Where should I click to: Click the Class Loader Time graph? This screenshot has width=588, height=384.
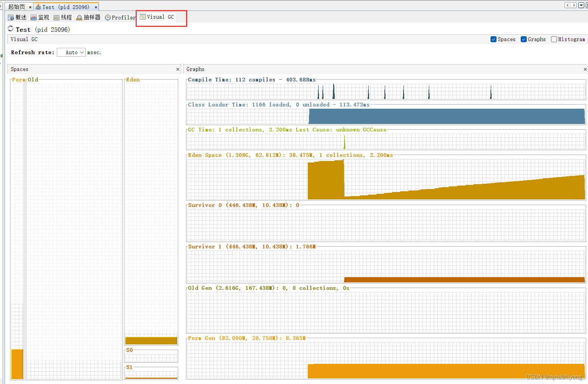coord(386,116)
